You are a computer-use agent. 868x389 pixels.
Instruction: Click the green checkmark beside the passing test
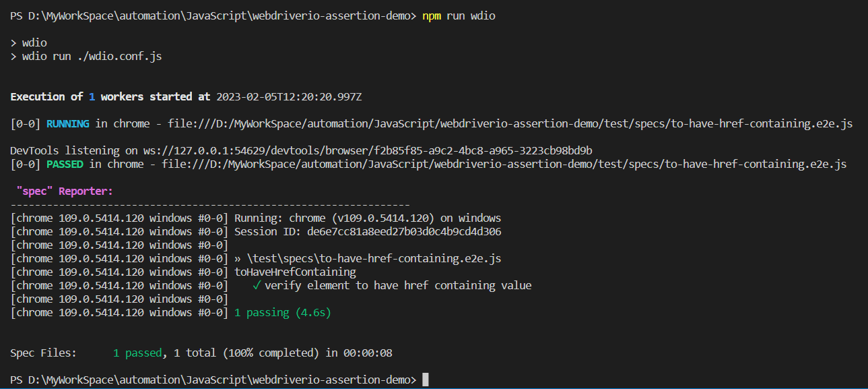(x=257, y=285)
